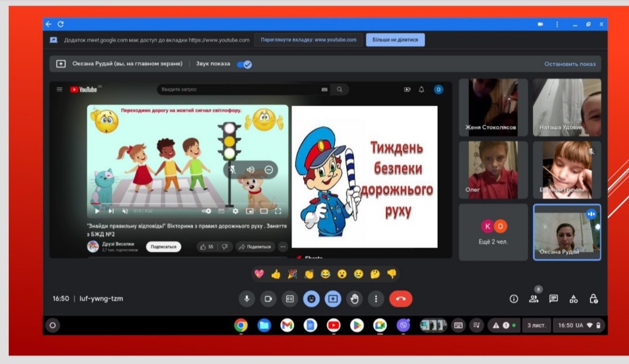Toggle the Meet camera button
629x364 pixels.
coord(268,299)
